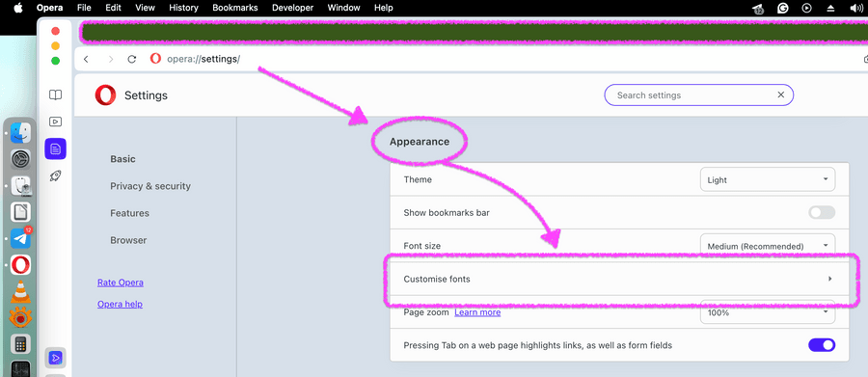Click the rocket icon in Opera sidebar

pos(55,176)
